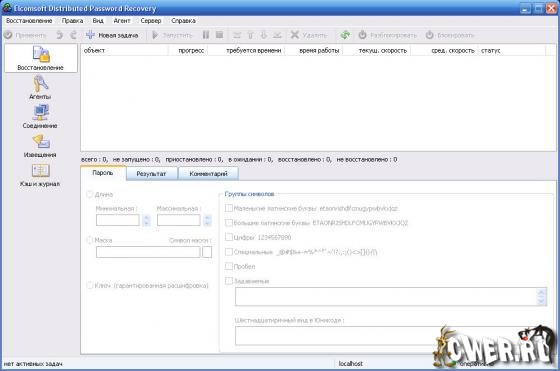The height and width of the screenshot is (371, 560).
Task: Click the Маска text input field
Action: point(148,252)
